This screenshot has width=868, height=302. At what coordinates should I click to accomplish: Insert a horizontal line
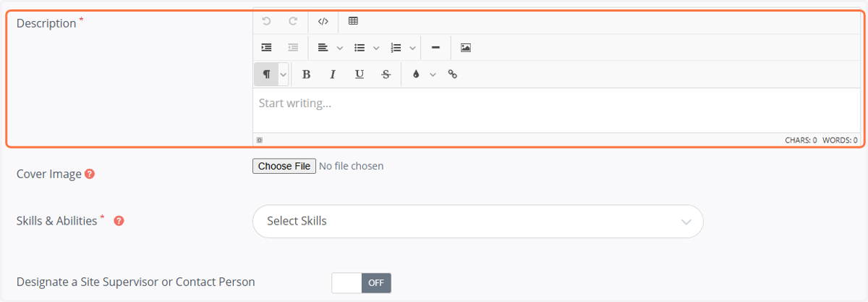[435, 48]
